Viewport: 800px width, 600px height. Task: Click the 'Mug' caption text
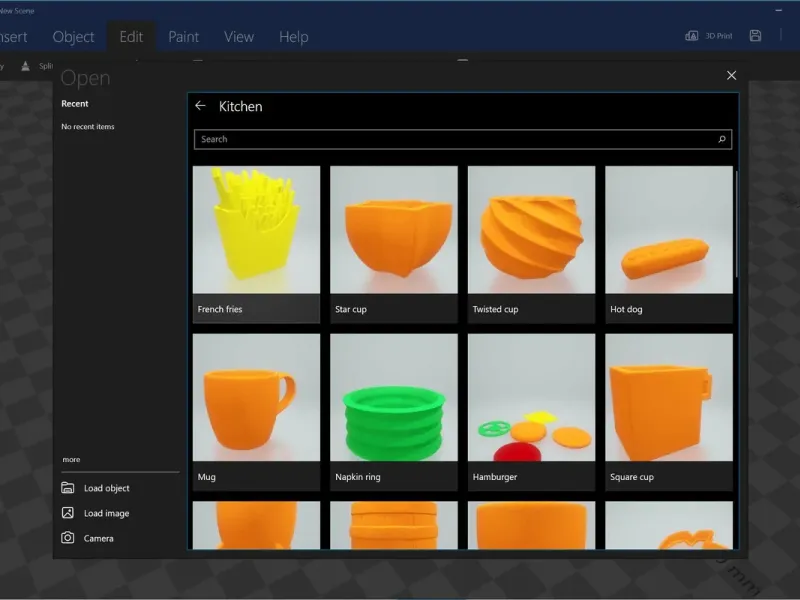pos(206,477)
